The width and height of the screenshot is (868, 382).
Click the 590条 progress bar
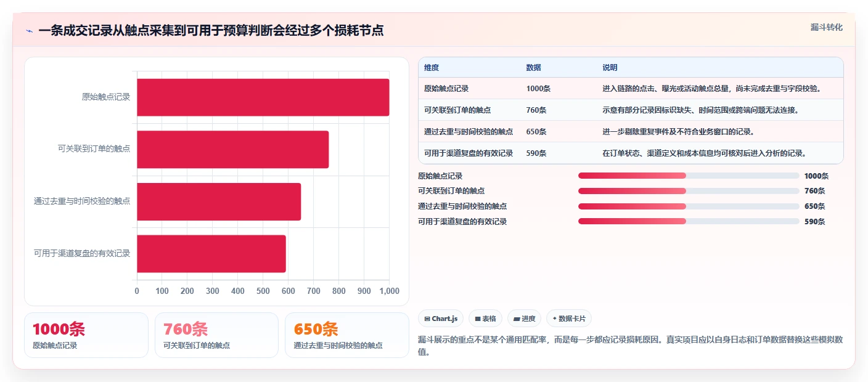coord(689,221)
